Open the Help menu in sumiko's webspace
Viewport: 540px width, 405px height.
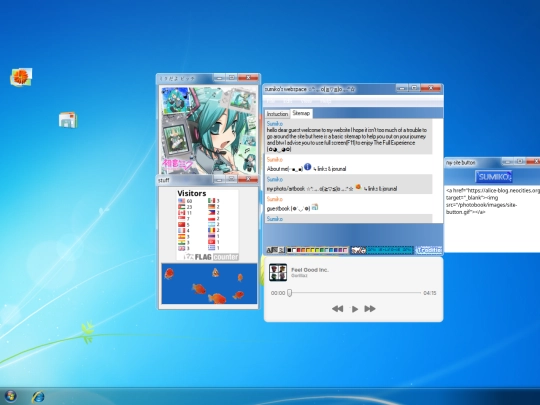(325, 101)
